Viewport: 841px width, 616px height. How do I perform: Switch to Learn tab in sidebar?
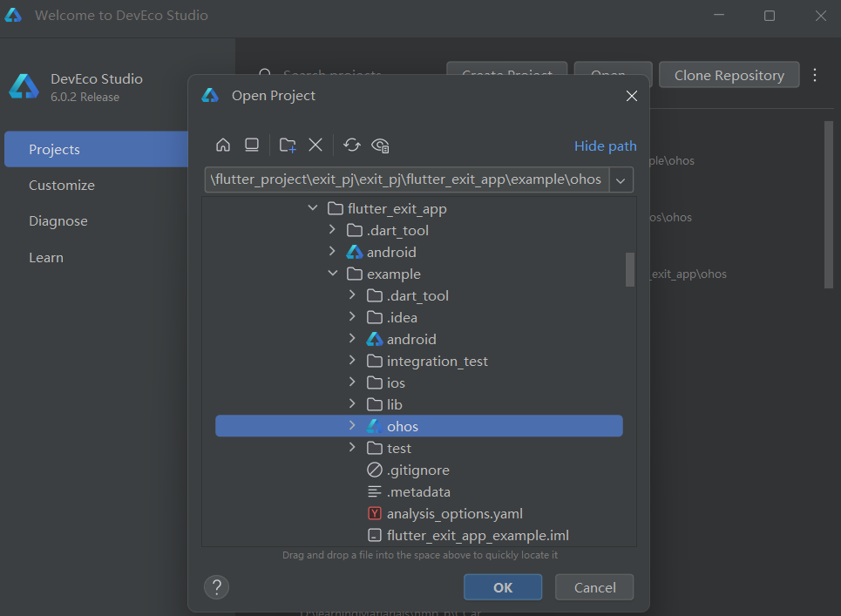(x=46, y=257)
